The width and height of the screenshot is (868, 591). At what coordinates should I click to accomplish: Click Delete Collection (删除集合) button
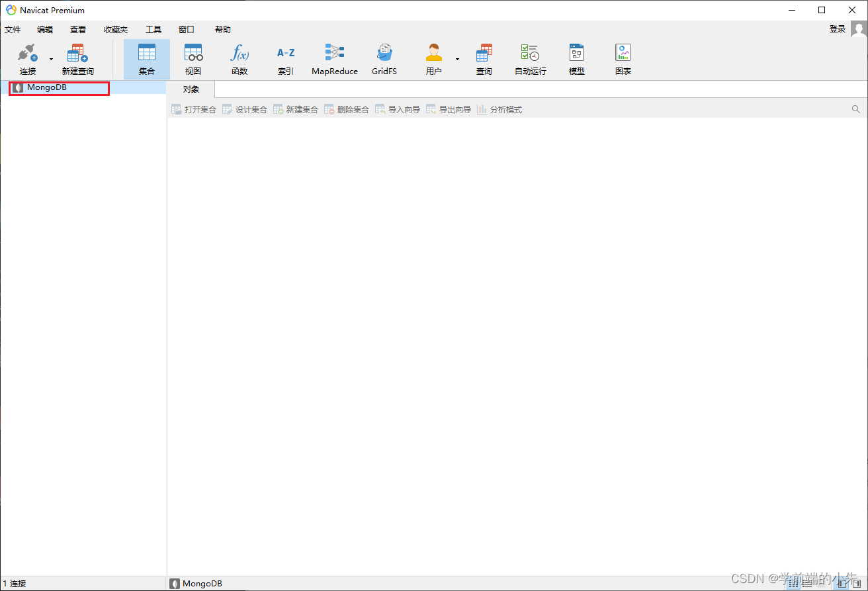(x=347, y=110)
